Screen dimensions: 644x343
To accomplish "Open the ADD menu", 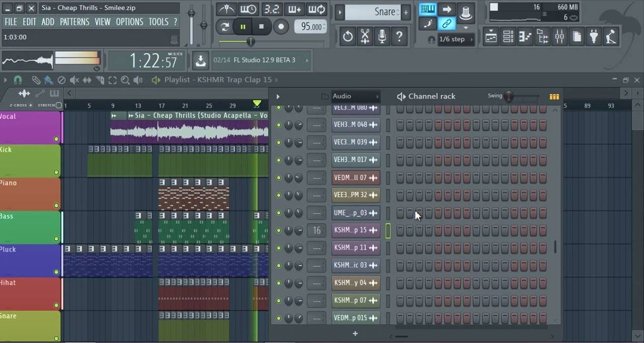I will 48,22.
